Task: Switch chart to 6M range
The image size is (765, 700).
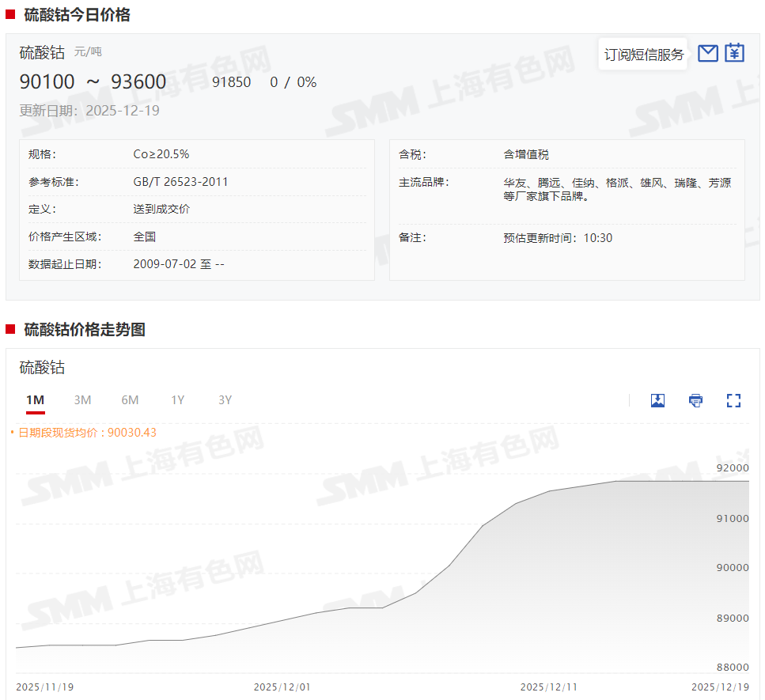Action: 130,400
